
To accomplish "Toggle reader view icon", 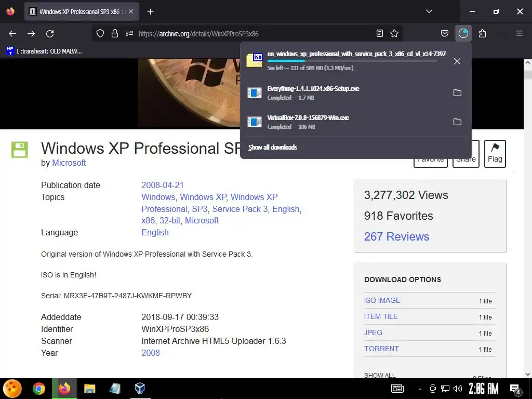I will coord(380,33).
